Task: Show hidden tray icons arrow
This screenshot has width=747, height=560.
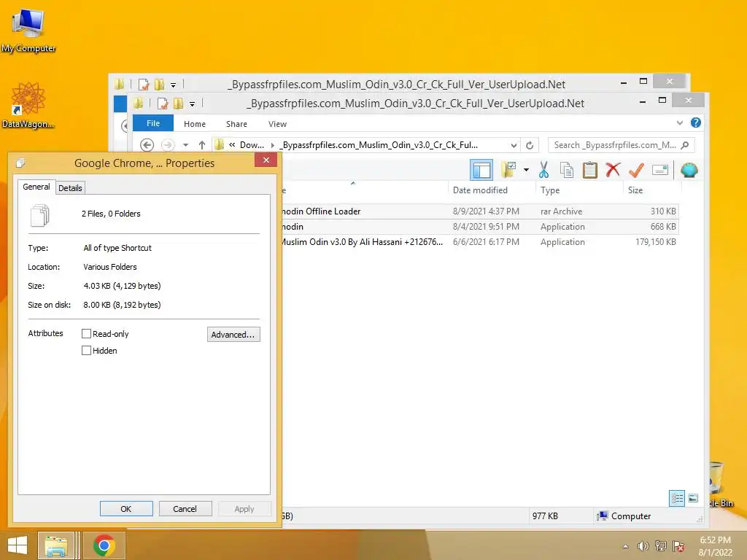Action: pyautogui.click(x=625, y=546)
